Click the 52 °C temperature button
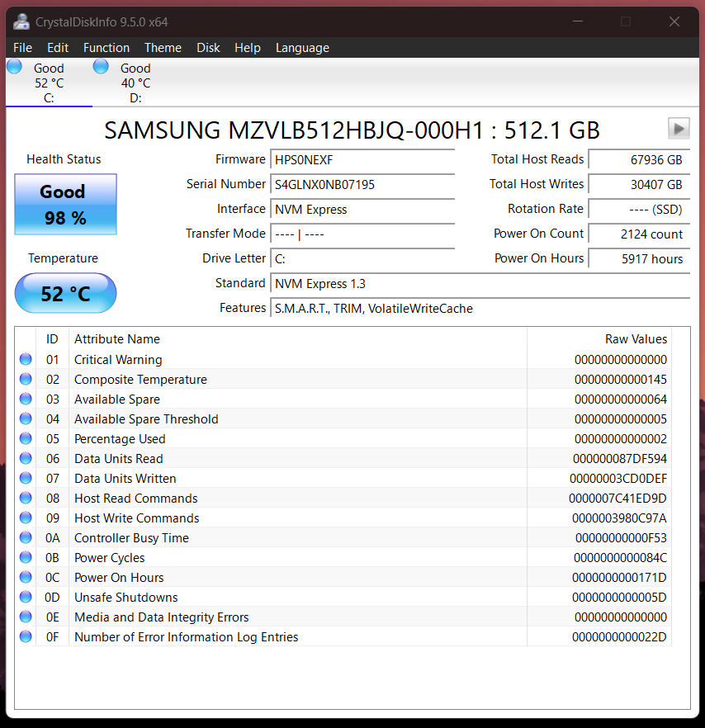Screen dimensions: 705x728 click(65, 294)
